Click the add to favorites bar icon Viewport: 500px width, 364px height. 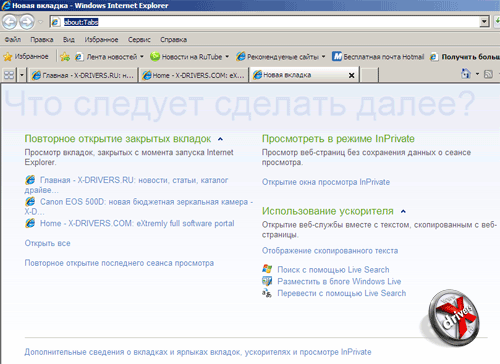click(x=65, y=57)
